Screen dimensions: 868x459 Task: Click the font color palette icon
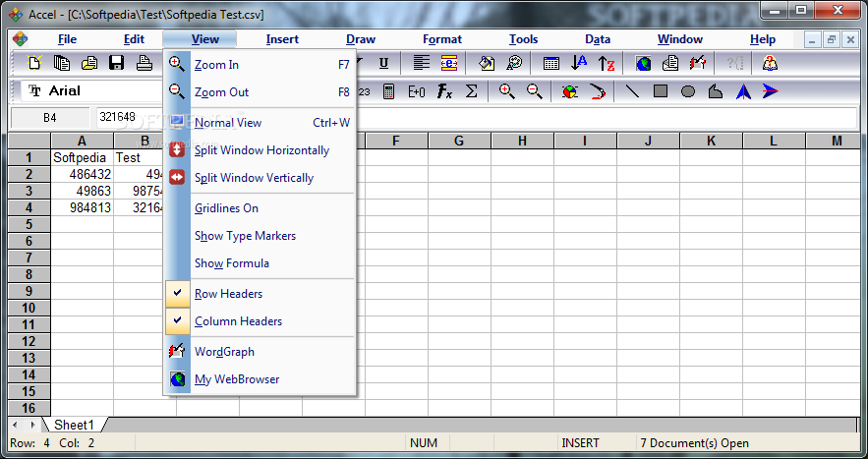(514, 63)
